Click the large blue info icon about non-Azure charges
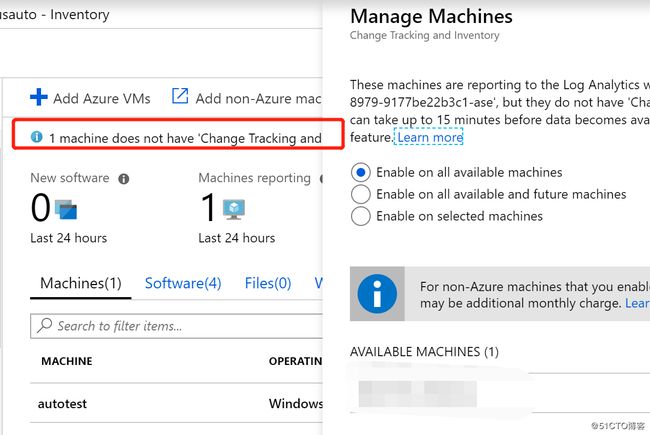Image resolution: width=650 pixels, height=435 pixels. pyautogui.click(x=377, y=294)
